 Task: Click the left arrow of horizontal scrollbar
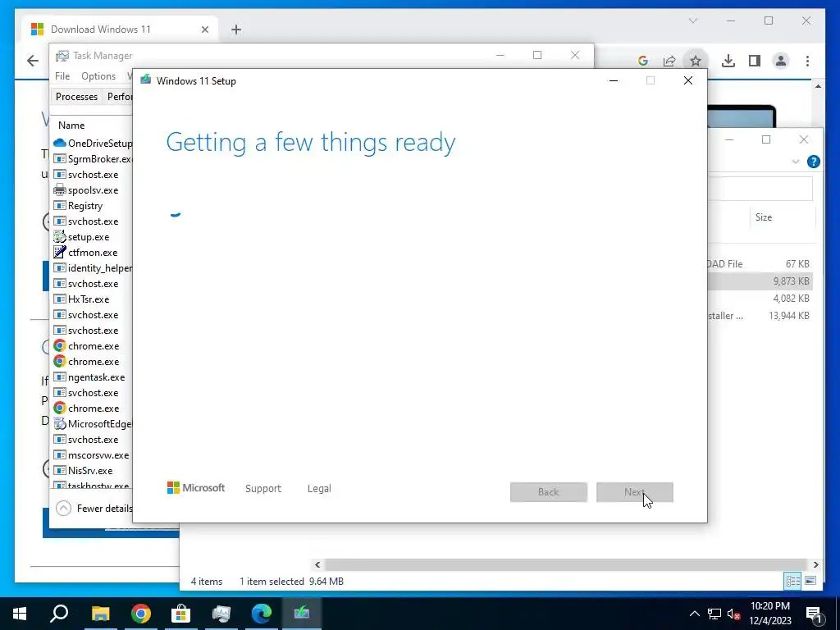click(x=317, y=564)
